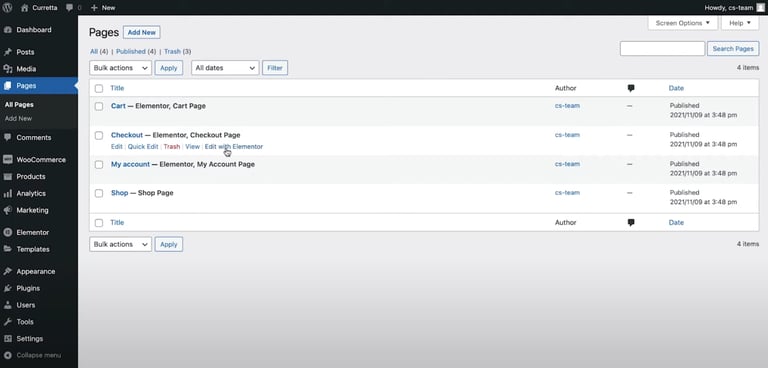Expand the Screen Options panel
Image resolution: width=768 pixels, height=368 pixels.
(x=683, y=23)
